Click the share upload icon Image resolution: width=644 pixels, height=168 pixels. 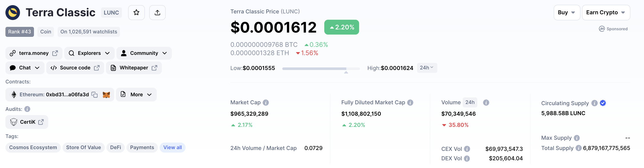point(157,13)
